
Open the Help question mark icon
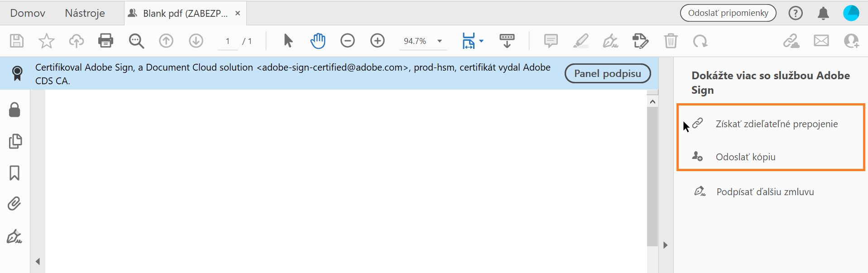tap(796, 13)
